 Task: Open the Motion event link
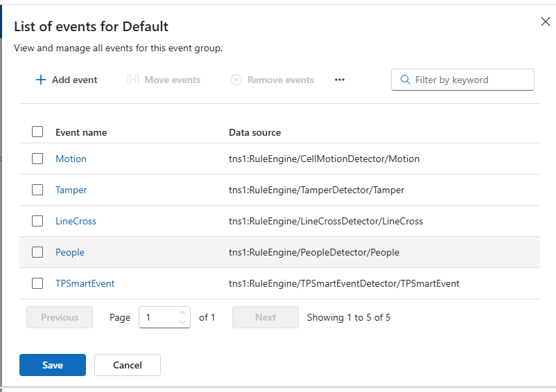[71, 159]
